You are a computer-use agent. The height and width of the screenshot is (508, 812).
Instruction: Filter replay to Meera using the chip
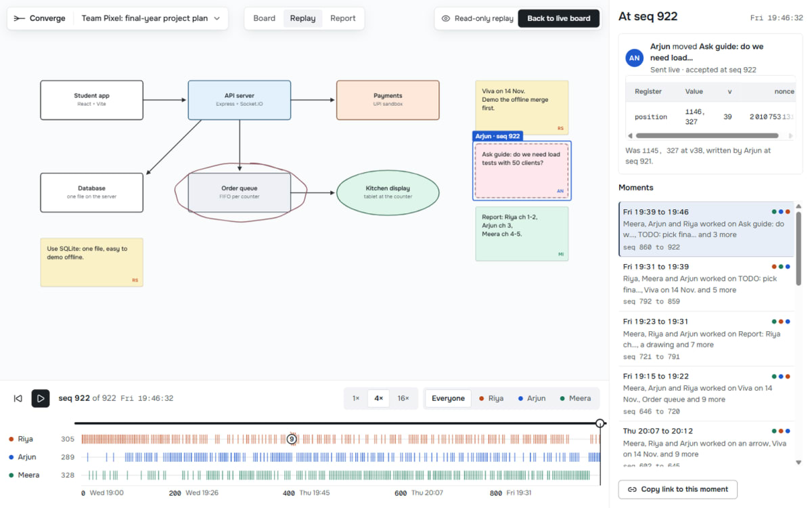click(x=575, y=398)
